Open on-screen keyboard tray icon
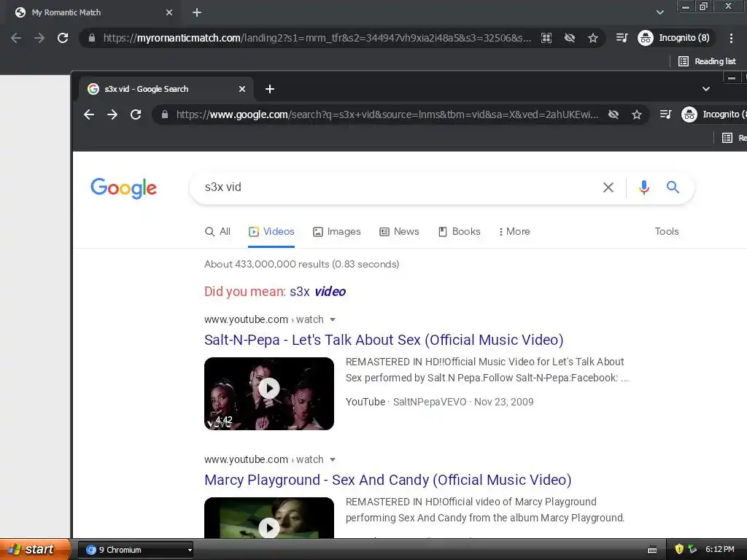Viewport: 747px width, 560px height. pyautogui.click(x=652, y=550)
